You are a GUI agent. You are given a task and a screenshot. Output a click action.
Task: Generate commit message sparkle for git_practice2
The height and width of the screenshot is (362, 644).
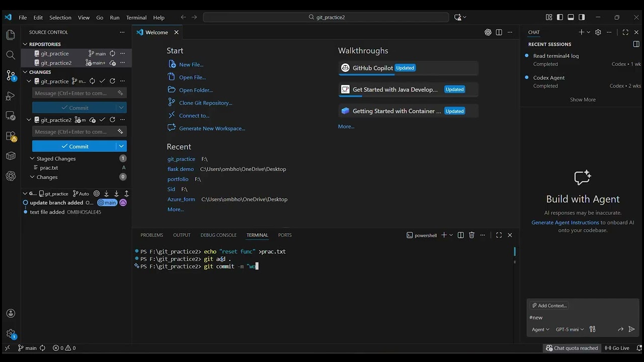pyautogui.click(x=120, y=132)
